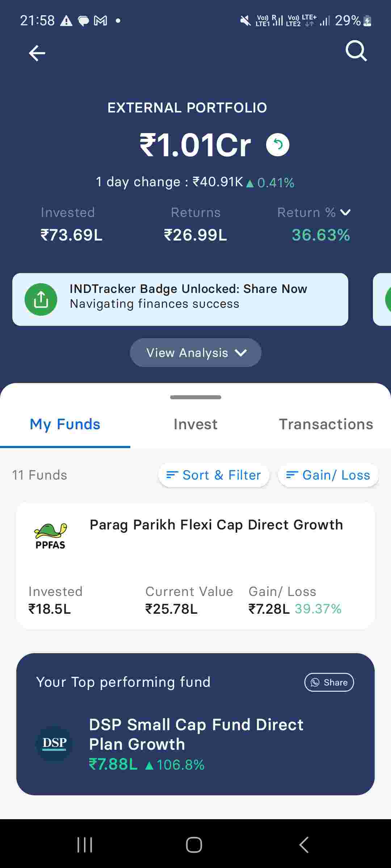The image size is (391, 868).
Task: Open the Sort & Filter options
Action: (x=214, y=475)
